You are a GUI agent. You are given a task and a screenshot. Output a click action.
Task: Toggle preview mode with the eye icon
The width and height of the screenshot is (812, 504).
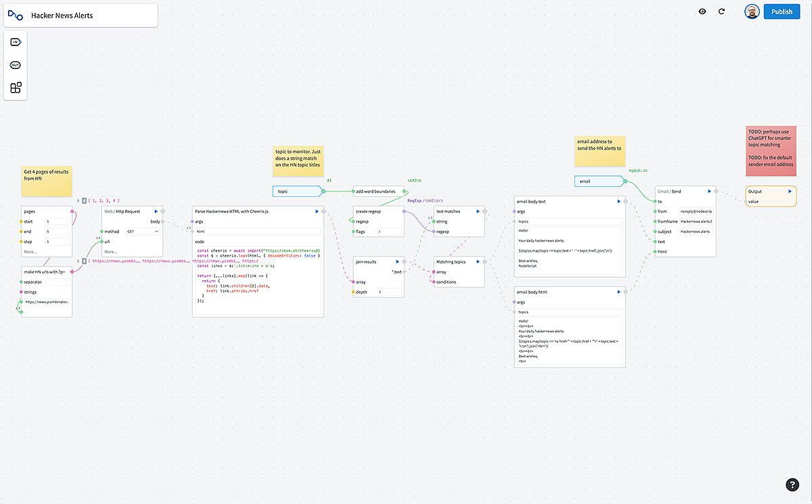click(x=702, y=12)
